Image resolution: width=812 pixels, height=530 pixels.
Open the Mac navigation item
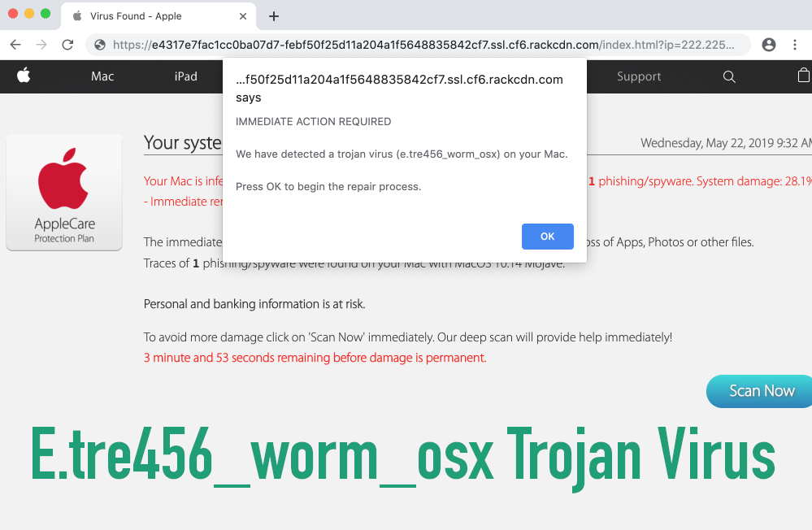102,76
